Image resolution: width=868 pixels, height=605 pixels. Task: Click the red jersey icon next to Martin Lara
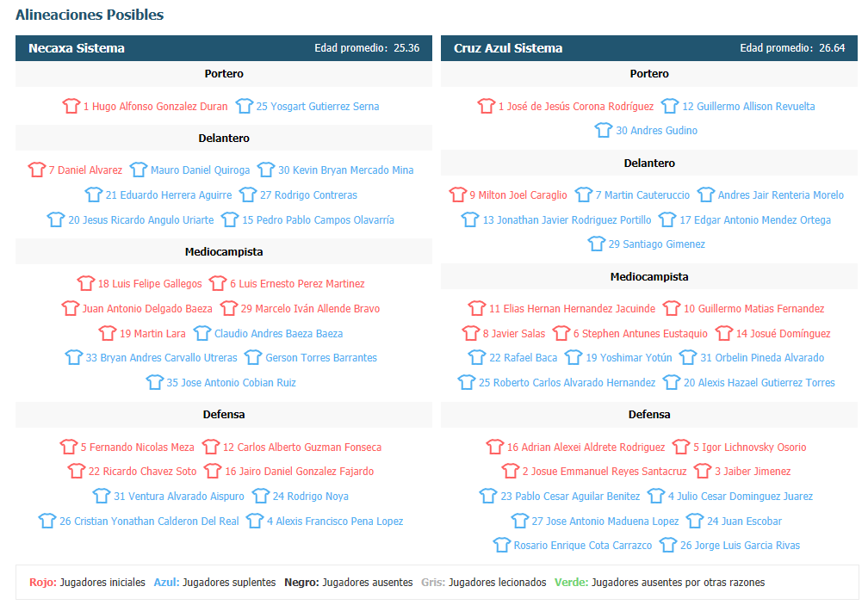point(108,333)
